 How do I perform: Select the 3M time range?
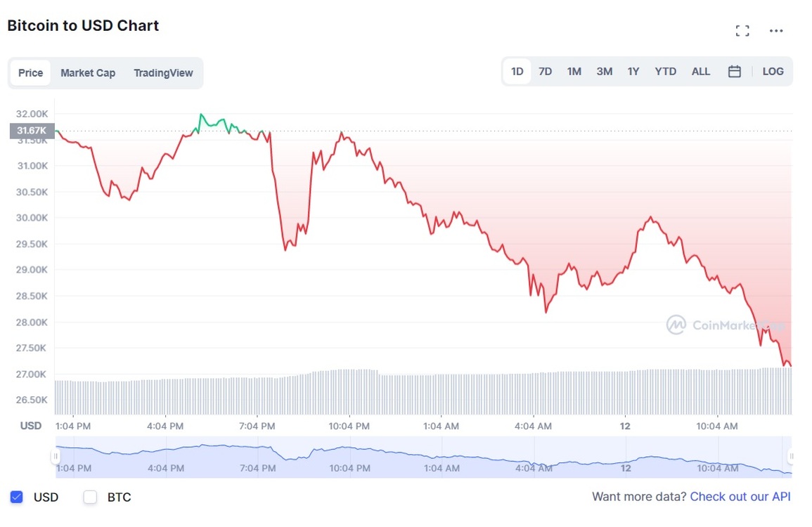(604, 72)
